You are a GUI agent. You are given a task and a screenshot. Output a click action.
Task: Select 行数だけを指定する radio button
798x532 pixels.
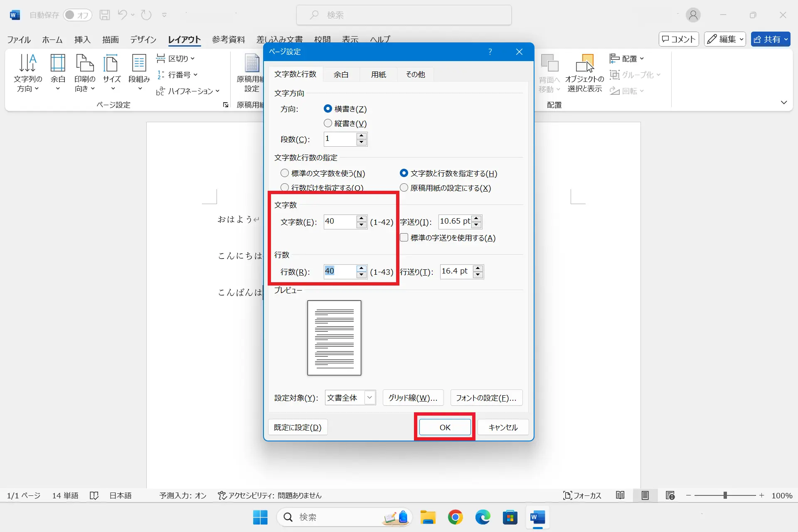(285, 187)
